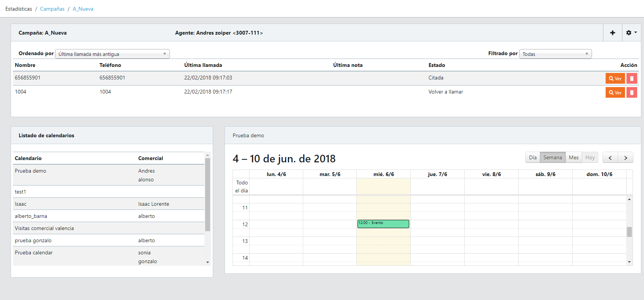Click the calendar list vertical scrollbar
This screenshot has height=300, width=644.
tap(207, 194)
